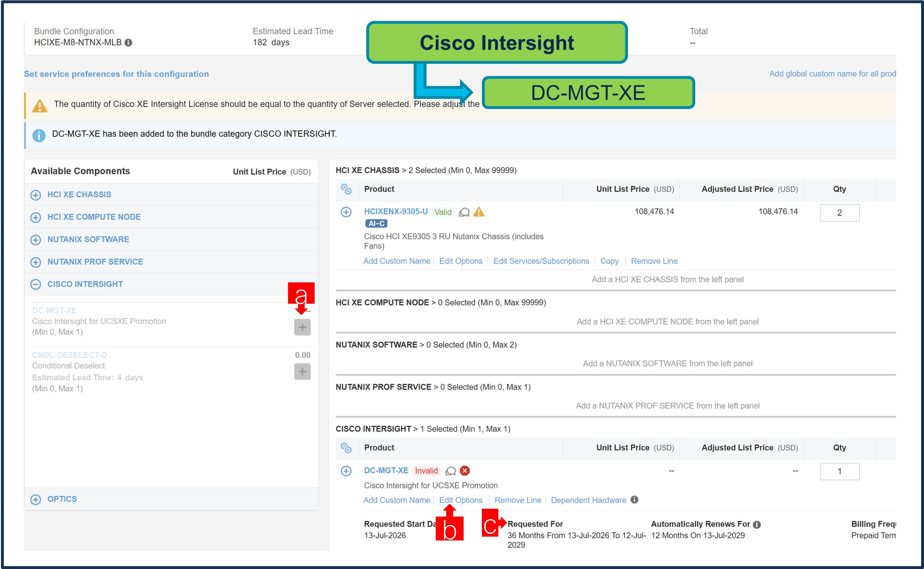Click Copy on the HCIXENX-9305-U line
This screenshot has height=569, width=924.
point(609,261)
